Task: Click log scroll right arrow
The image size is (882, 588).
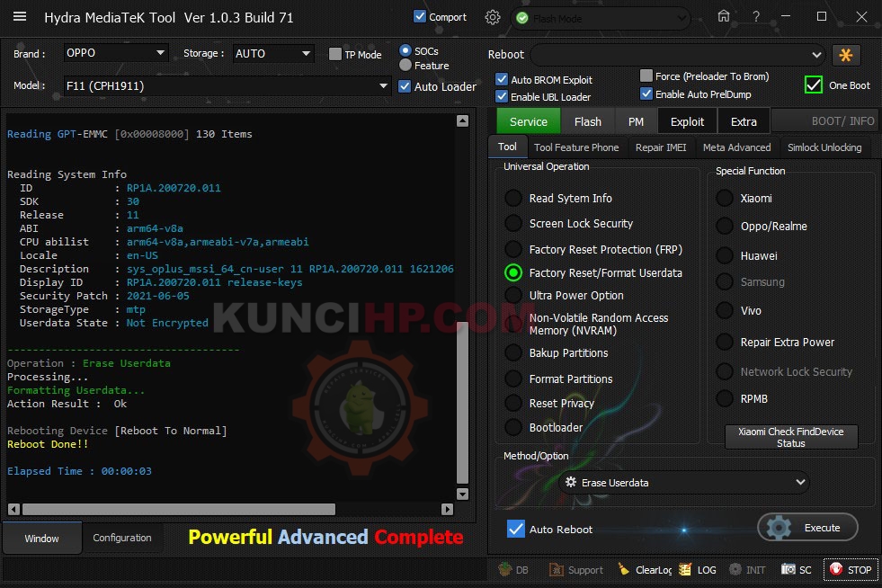Action: click(447, 509)
